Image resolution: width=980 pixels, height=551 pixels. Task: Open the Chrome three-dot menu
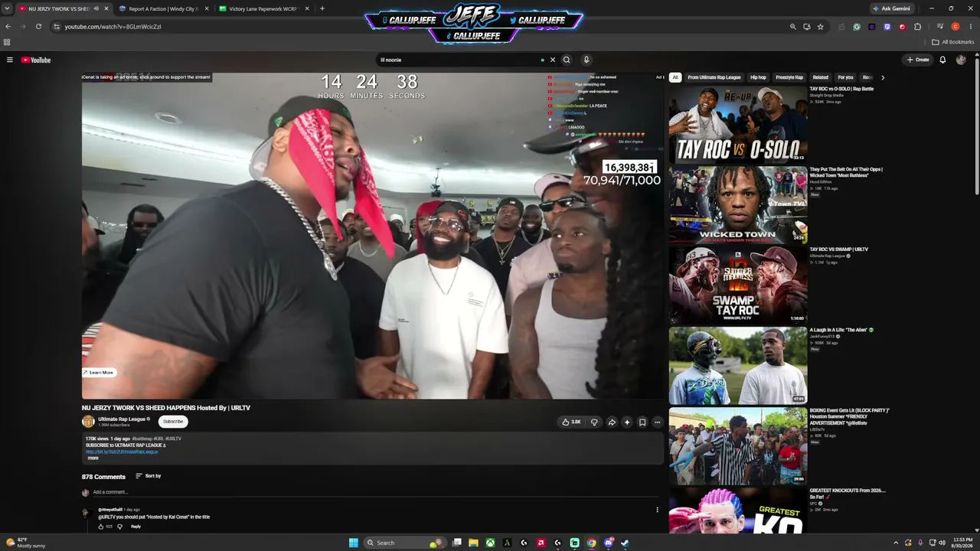pyautogui.click(x=970, y=27)
